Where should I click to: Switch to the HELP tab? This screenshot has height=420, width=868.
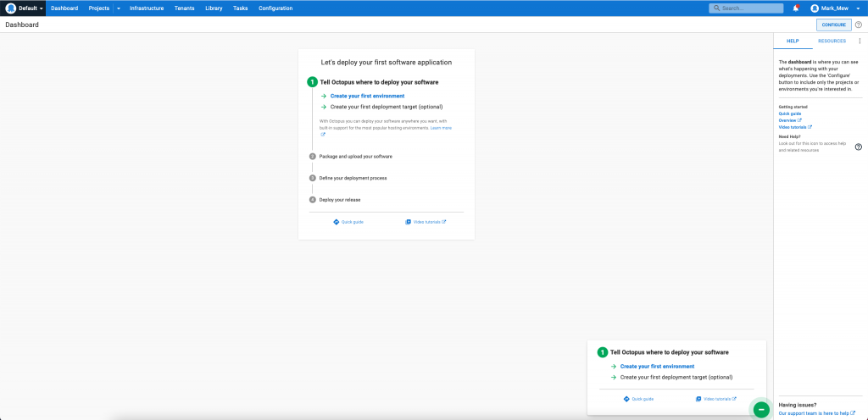[793, 41]
